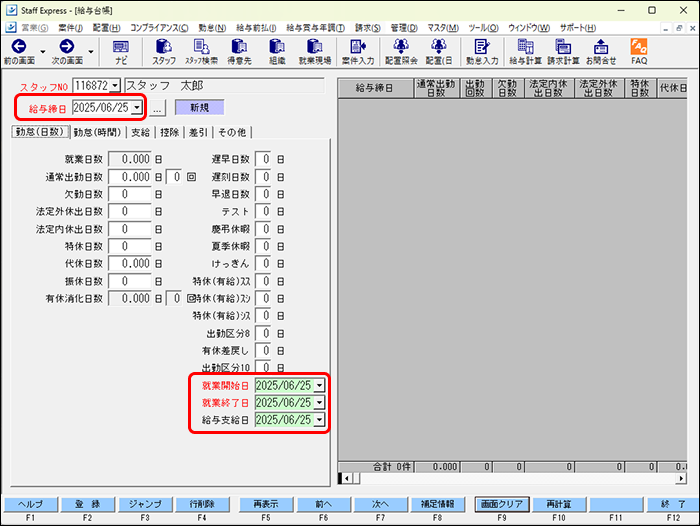Open the お問合せ toolbar icon
Image resolution: width=700 pixels, height=526 pixels.
pyautogui.click(x=601, y=52)
